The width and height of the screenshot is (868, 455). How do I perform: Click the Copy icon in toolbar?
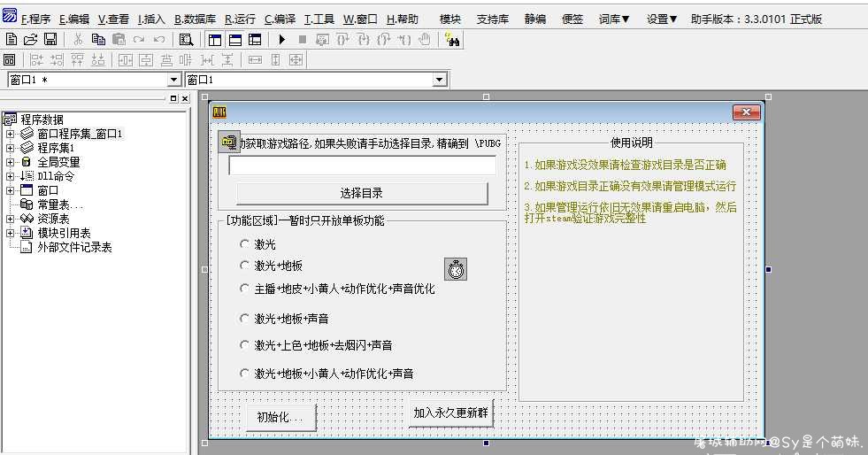coord(98,39)
